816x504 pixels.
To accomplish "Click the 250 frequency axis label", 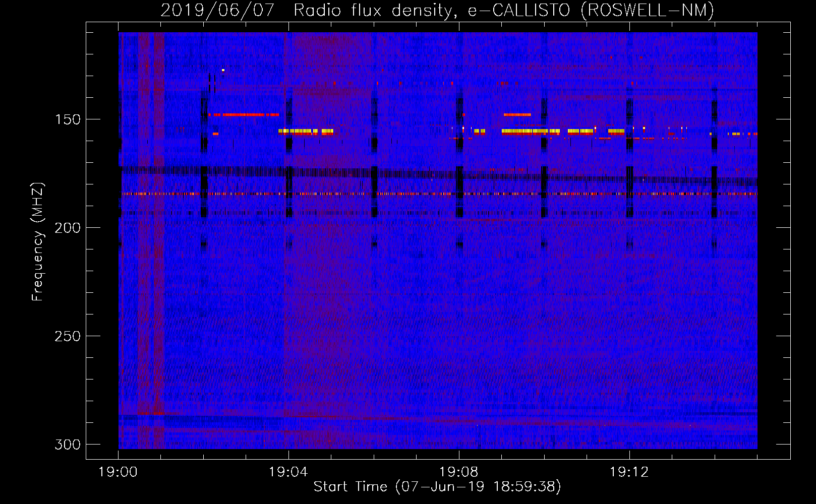I will (x=68, y=336).
